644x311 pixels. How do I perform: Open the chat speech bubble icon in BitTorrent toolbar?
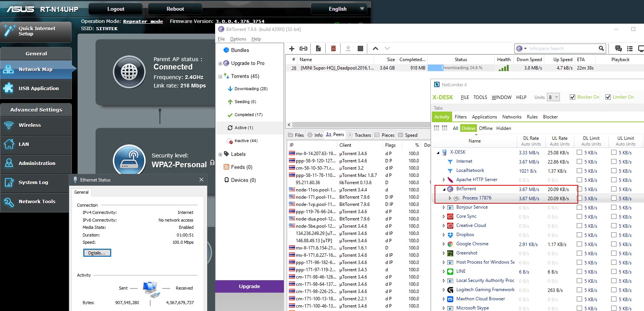tap(618, 49)
